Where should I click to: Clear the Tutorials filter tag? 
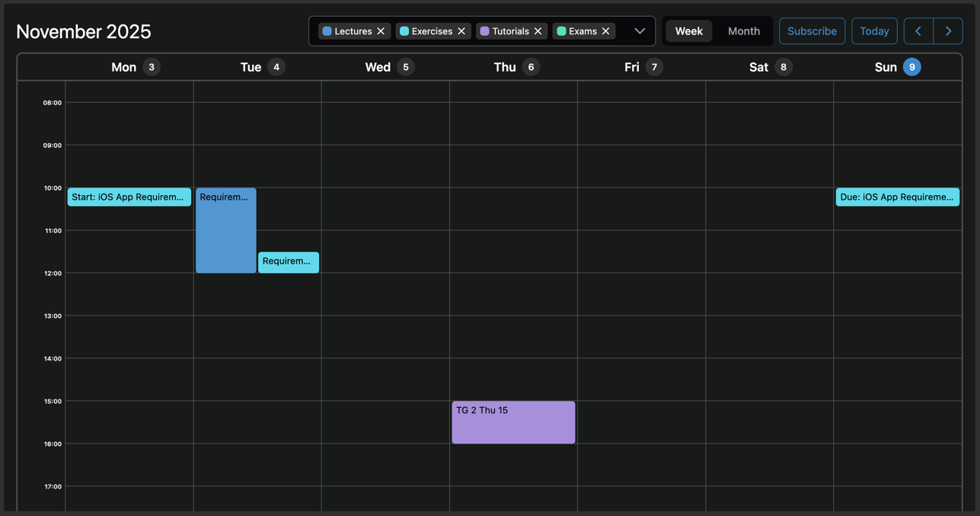tap(538, 31)
